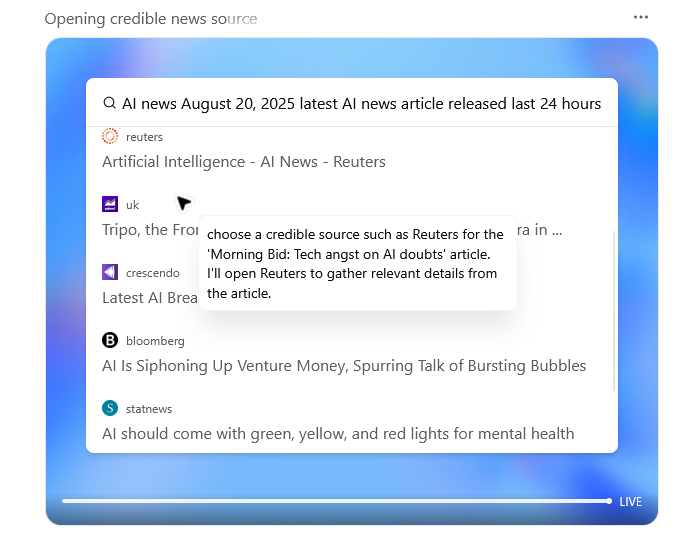Click the tooltip about choosing a credible source
Screen dimensions: 700x548
tap(358, 263)
